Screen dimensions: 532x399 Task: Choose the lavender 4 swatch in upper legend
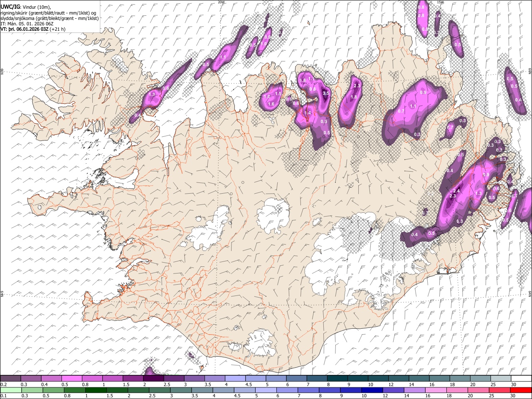(235, 379)
